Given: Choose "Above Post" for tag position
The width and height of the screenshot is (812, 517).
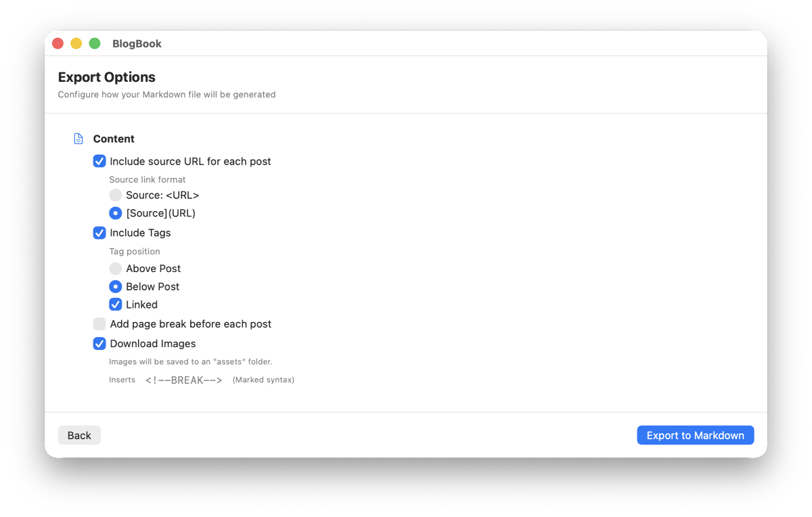Looking at the screenshot, I should pos(116,269).
